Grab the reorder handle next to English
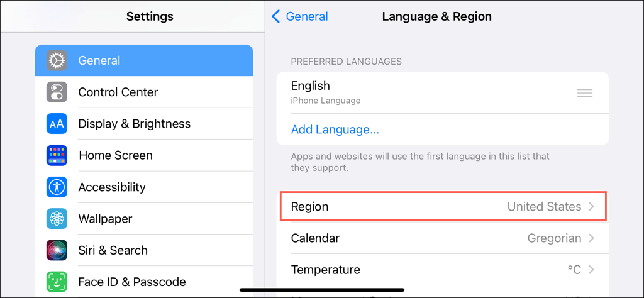 pos(584,93)
